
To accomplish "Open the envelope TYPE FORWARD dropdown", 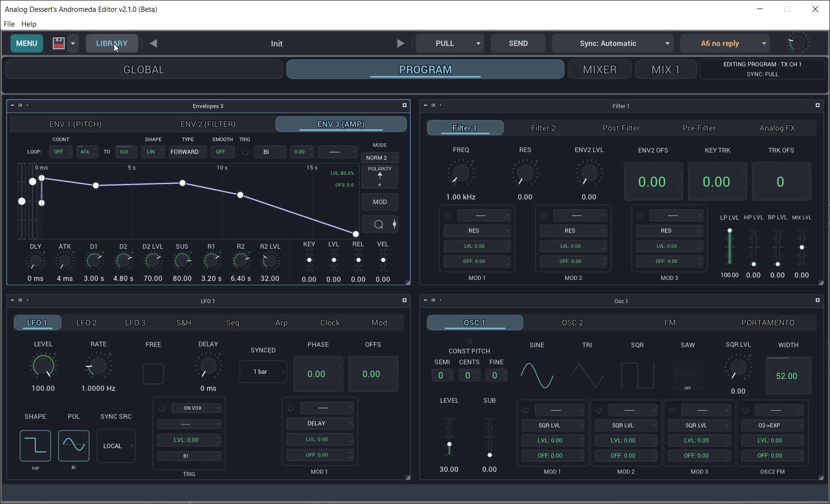I will click(188, 152).
